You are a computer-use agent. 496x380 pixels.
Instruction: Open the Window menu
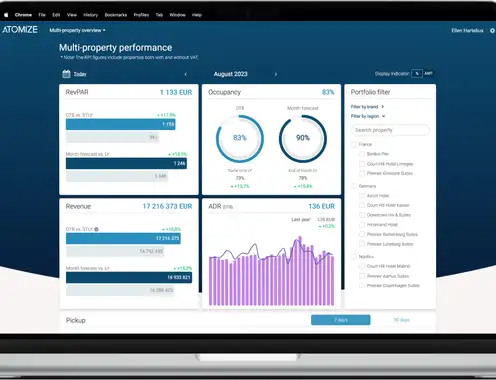pos(177,15)
